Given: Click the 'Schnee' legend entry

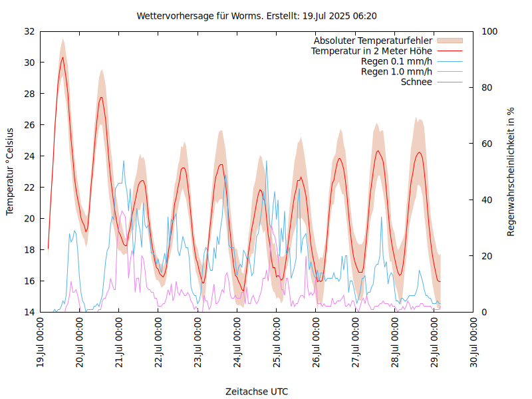Looking at the screenshot, I should [416, 82].
